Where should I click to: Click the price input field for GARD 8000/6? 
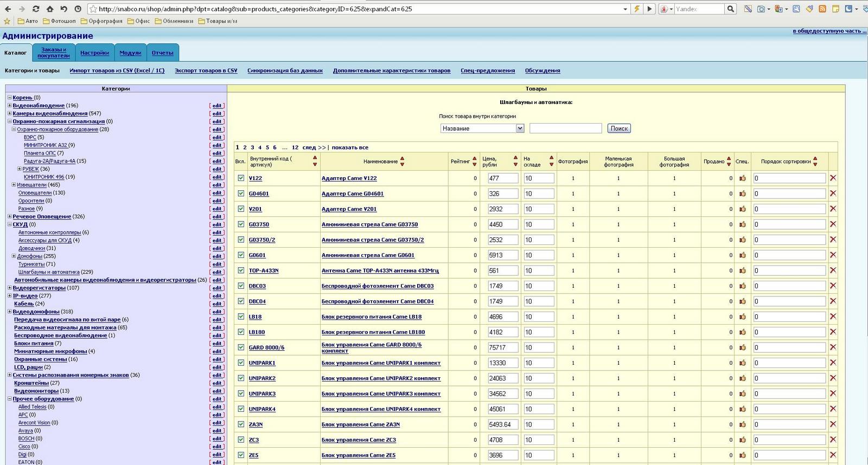point(502,347)
